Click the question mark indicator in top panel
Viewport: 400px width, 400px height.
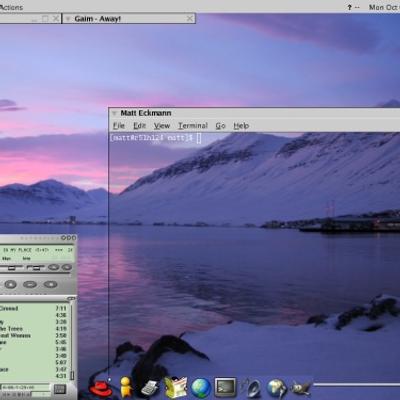click(x=349, y=7)
